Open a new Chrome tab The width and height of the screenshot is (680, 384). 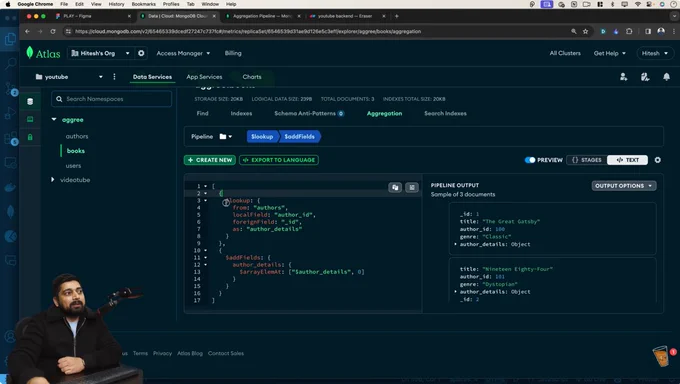pyautogui.click(x=396, y=16)
